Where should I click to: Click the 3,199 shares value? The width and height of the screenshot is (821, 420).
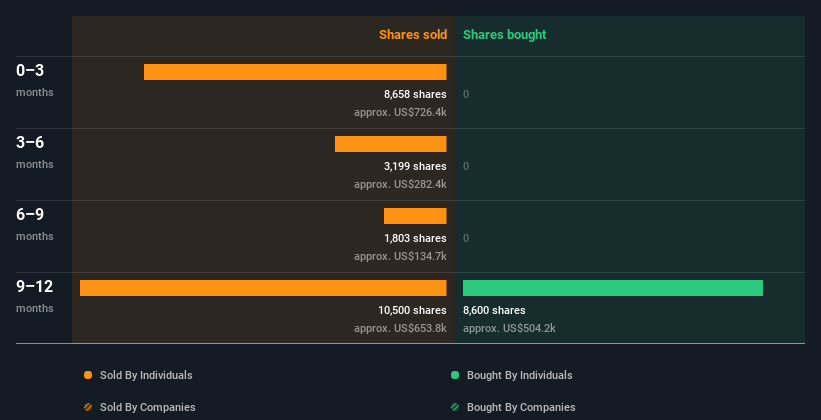[415, 166]
